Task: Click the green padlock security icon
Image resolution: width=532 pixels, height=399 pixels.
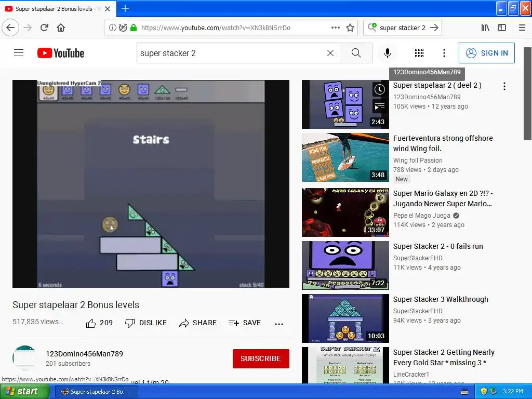Action: pyautogui.click(x=134, y=28)
